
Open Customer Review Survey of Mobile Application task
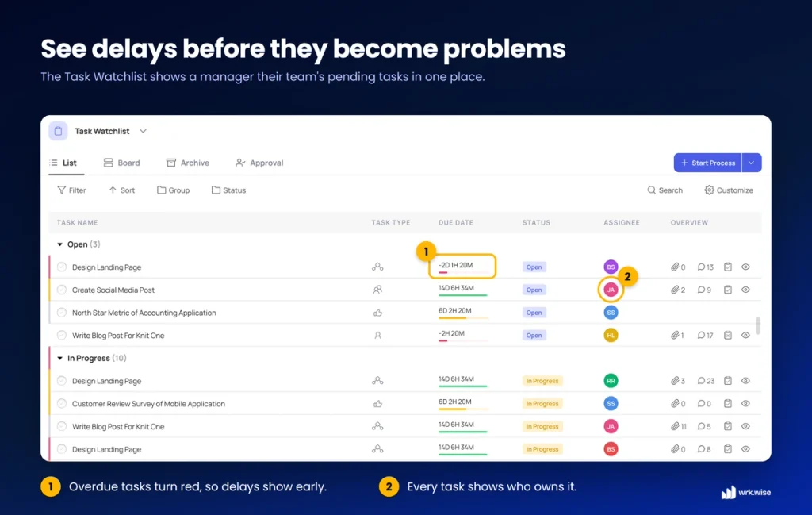click(x=148, y=404)
